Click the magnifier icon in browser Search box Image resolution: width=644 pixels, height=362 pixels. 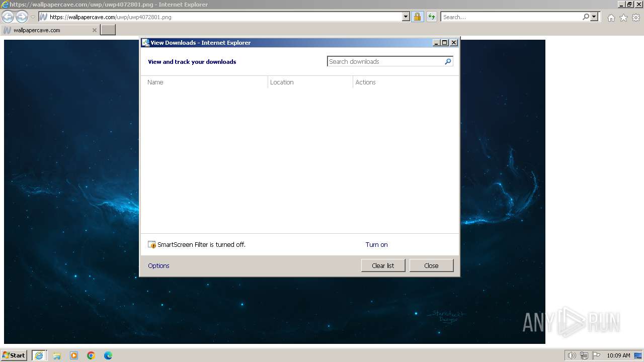pyautogui.click(x=586, y=17)
